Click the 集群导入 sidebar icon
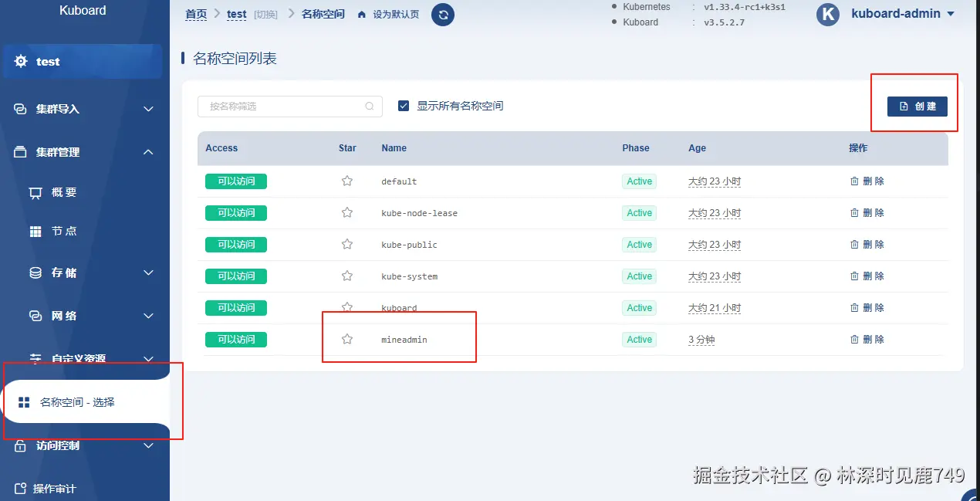Image resolution: width=980 pixels, height=501 pixels. (21, 109)
